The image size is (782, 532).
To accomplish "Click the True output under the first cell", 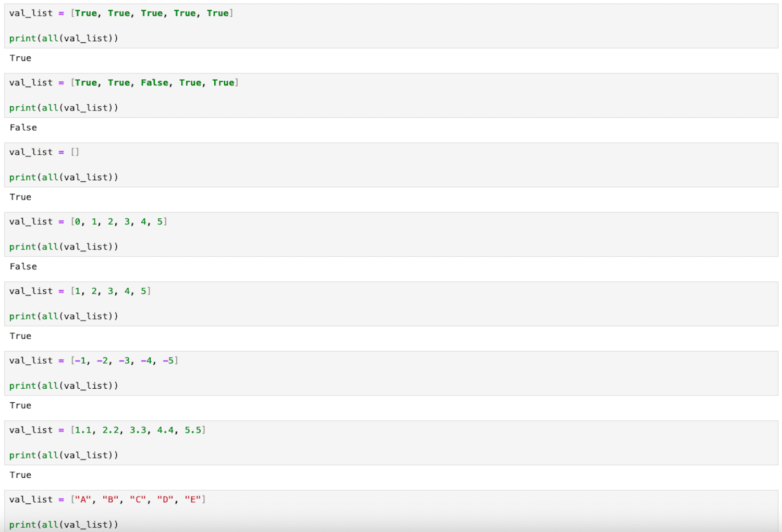I will 20,58.
